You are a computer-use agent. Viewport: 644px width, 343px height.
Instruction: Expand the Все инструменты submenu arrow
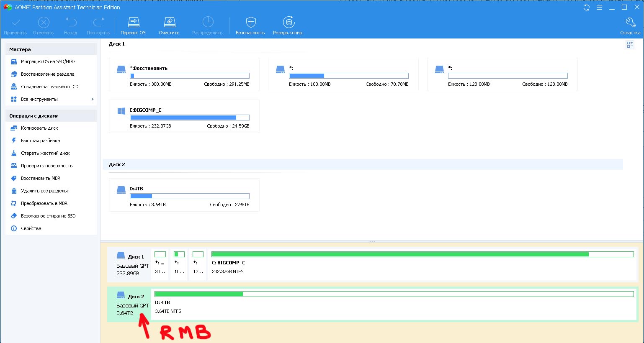pyautogui.click(x=93, y=99)
